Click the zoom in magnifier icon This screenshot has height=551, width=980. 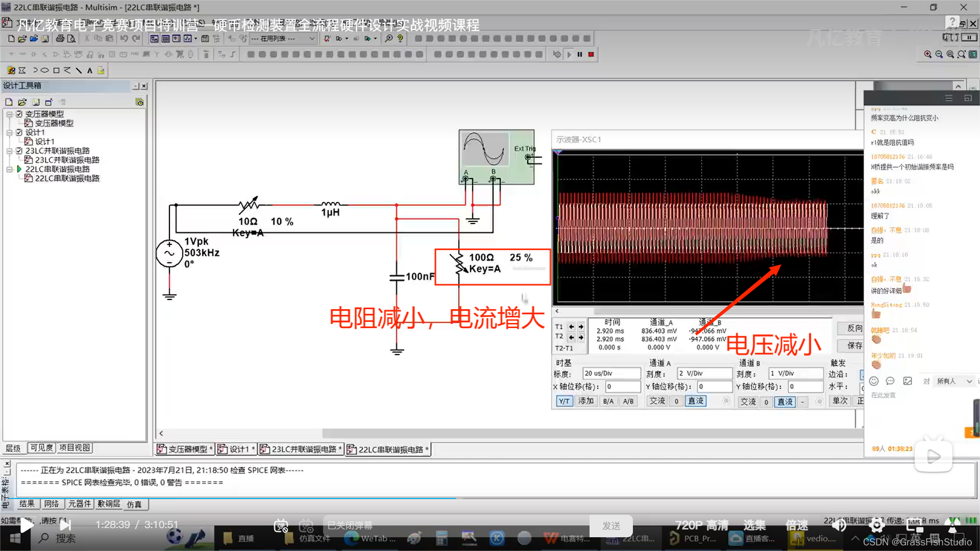(x=927, y=54)
